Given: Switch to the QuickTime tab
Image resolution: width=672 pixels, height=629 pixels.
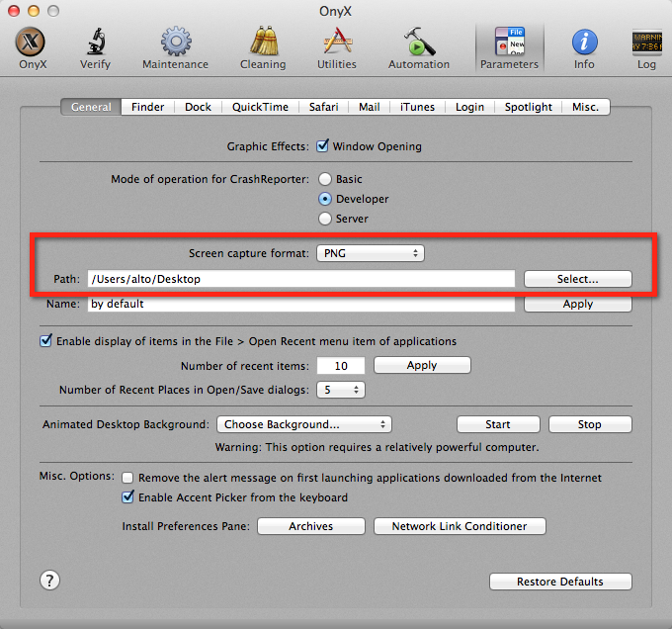Looking at the screenshot, I should click(x=260, y=107).
